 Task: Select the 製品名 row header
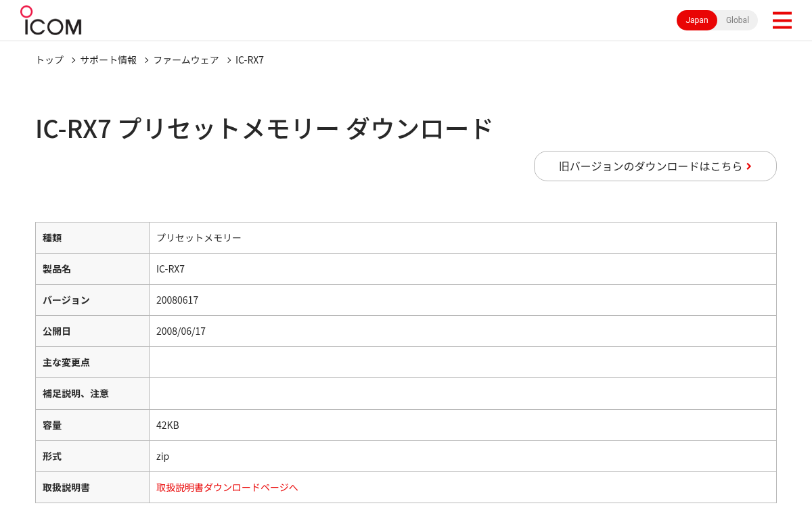[x=92, y=269]
